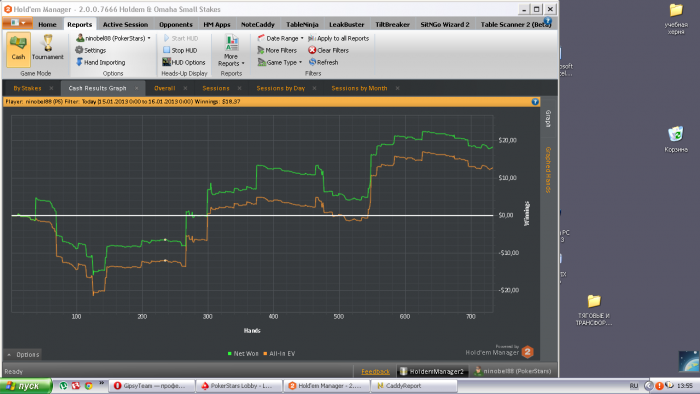This screenshot has height=394, width=700.
Task: Click Stop HUD
Action: [180, 50]
